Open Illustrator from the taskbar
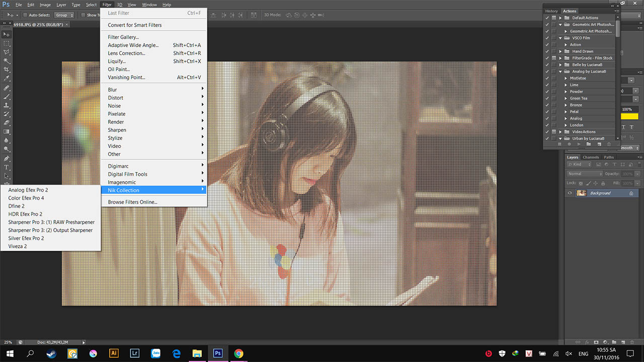The height and width of the screenshot is (362, 644). coord(114,353)
